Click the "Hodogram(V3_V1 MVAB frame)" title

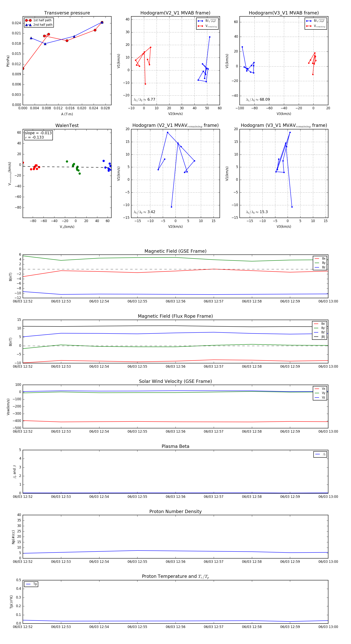pyautogui.click(x=284, y=13)
